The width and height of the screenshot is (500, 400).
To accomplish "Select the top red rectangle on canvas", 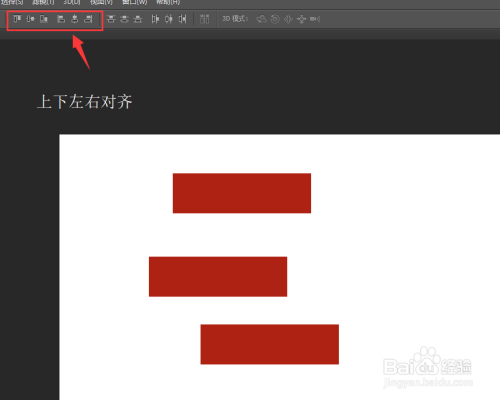I will tap(242, 193).
